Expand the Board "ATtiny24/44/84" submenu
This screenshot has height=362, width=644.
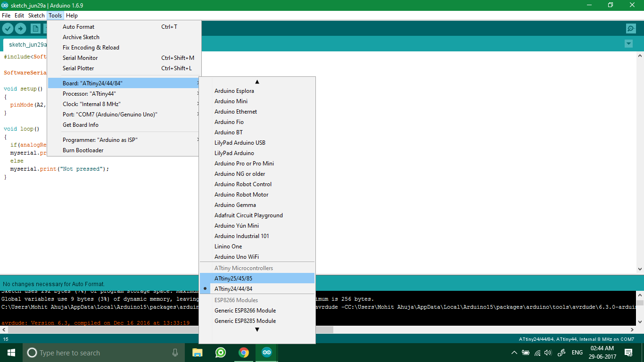point(124,83)
